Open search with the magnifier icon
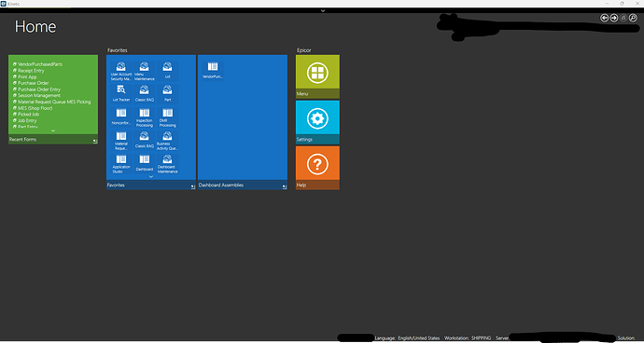Viewport: 644px width, 343px height. coord(633,18)
